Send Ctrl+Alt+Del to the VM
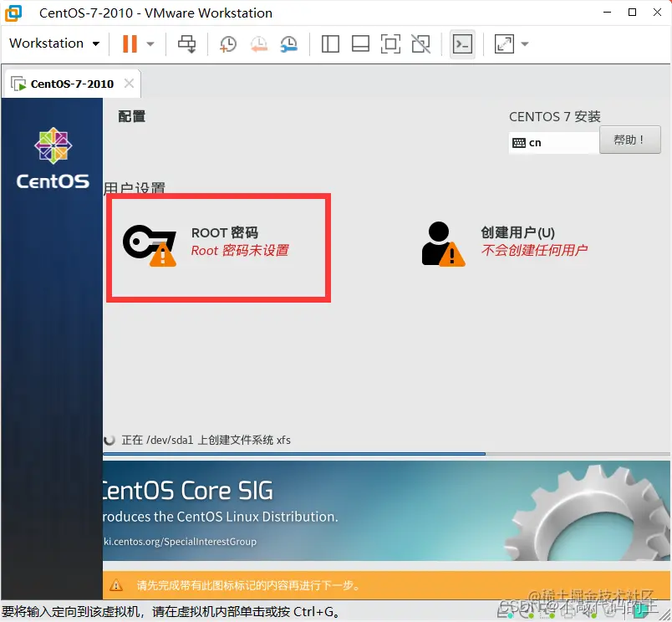This screenshot has width=672, height=622. (187, 43)
